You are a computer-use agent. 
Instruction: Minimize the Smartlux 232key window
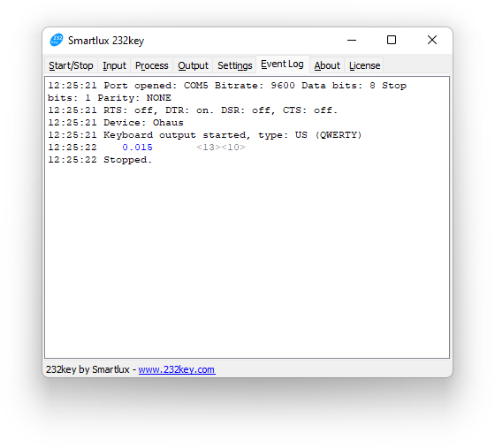pos(352,40)
